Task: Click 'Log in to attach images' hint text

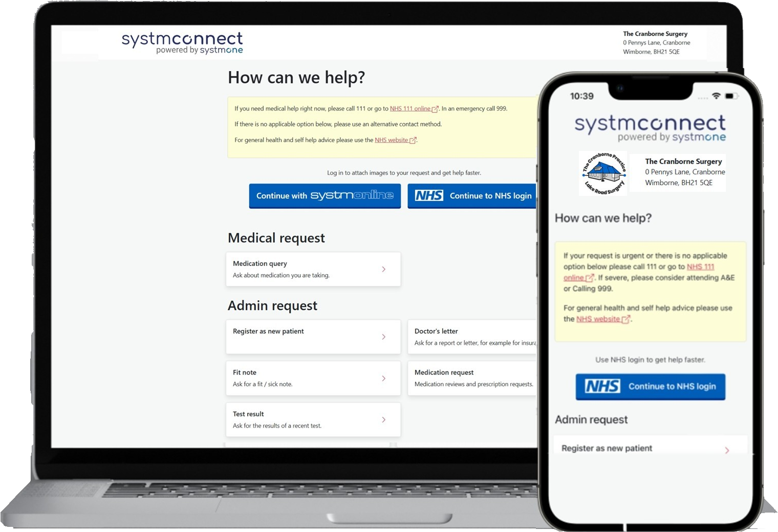Action: tap(404, 173)
